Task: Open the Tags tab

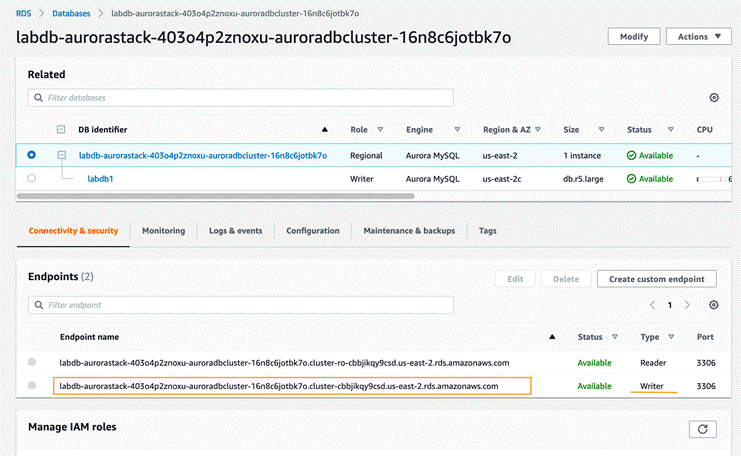Action: point(487,231)
